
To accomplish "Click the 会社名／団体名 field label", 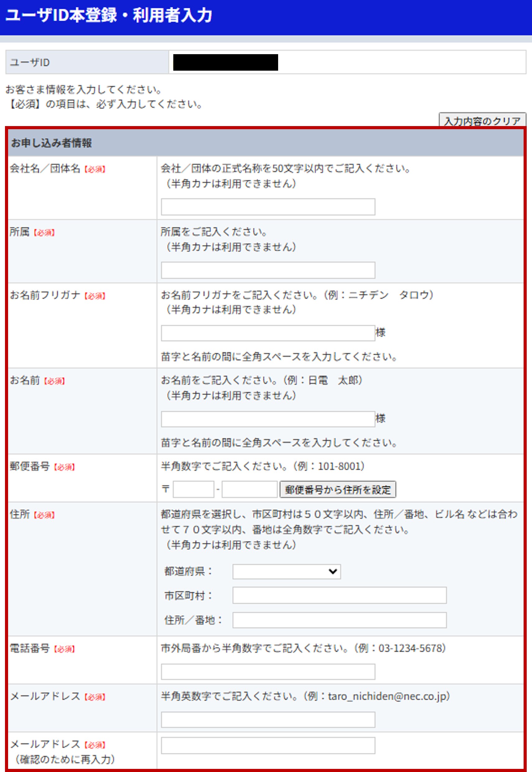I will coord(45,169).
